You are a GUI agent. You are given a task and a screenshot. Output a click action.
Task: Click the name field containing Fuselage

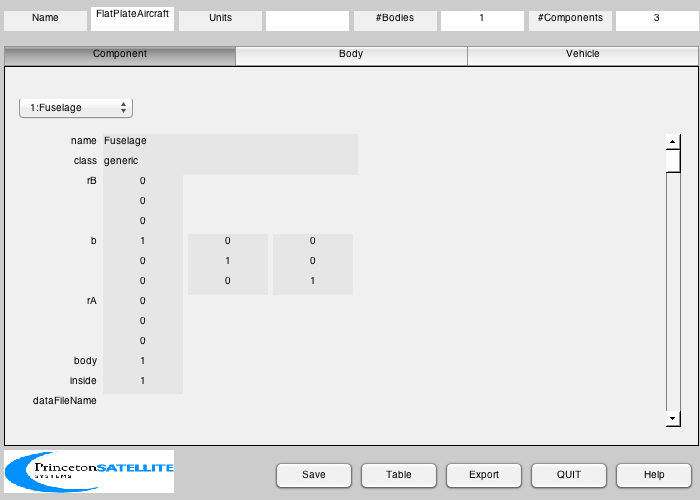click(x=230, y=141)
